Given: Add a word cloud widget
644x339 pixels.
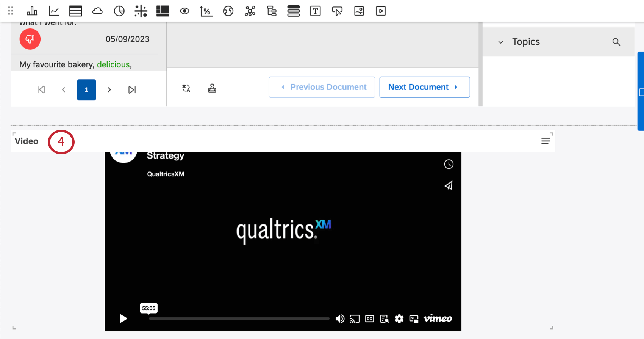Looking at the screenshot, I should click(97, 11).
